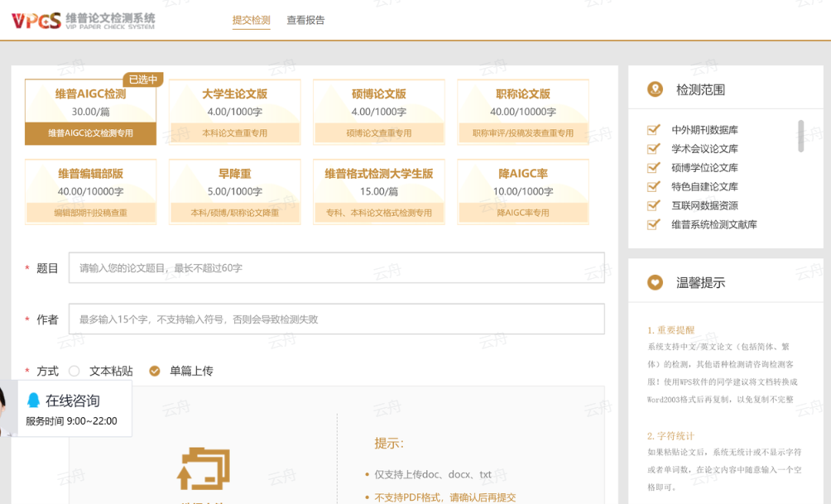Click the 30.00/篇 price text
Image resolution: width=831 pixels, height=504 pixels.
pos(90,112)
